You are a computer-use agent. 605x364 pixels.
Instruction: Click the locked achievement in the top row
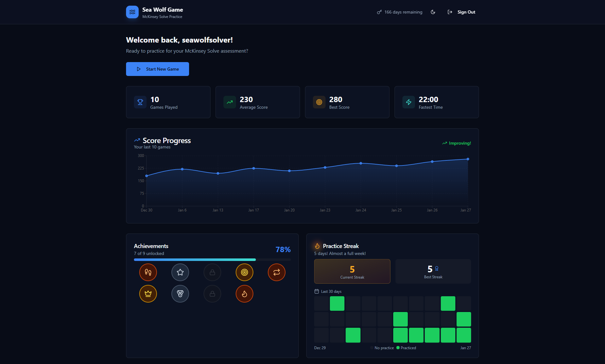pos(212,272)
